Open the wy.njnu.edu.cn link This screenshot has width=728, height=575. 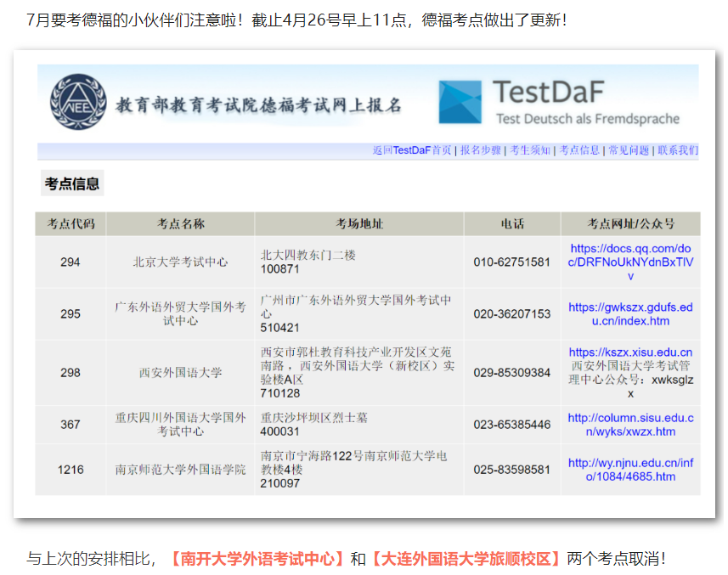point(630,470)
